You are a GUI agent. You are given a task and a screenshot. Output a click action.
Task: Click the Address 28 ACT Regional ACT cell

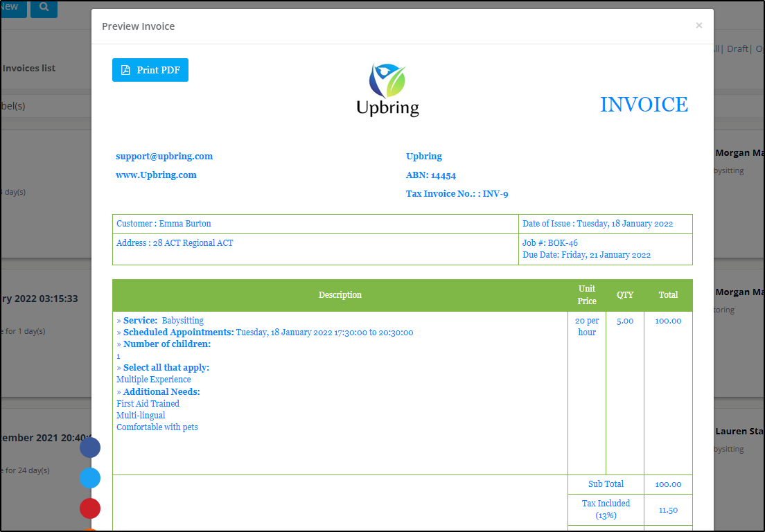pos(315,249)
